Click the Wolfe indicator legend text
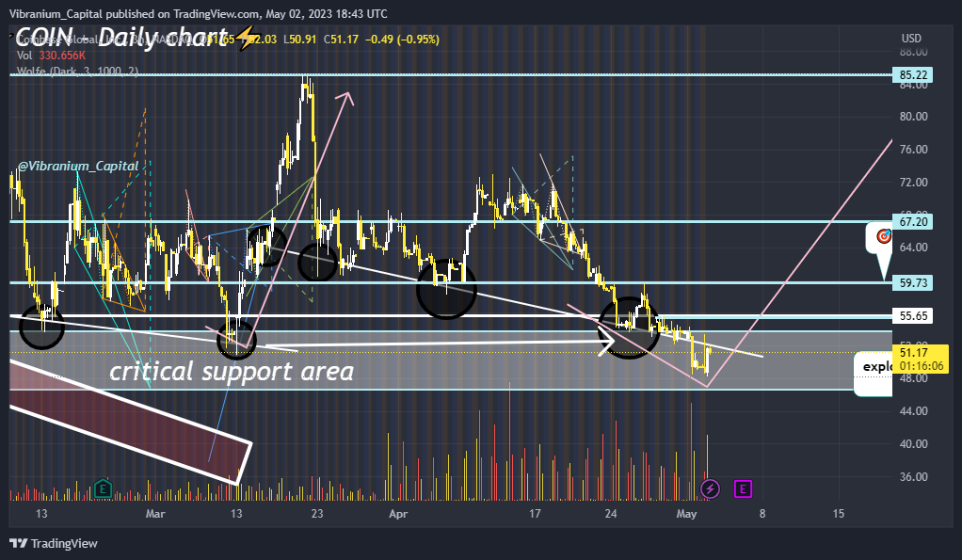This screenshot has width=962, height=560. coord(77,72)
